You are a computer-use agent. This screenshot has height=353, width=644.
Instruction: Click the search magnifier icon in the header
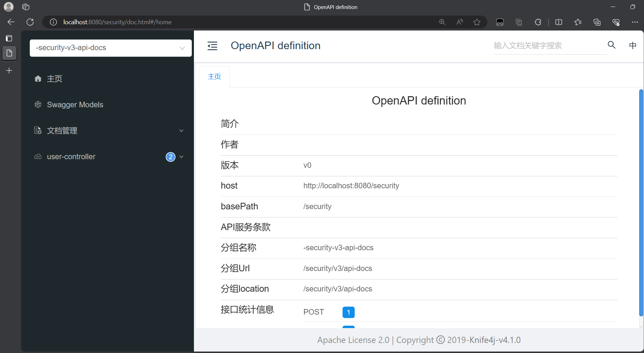coord(612,45)
